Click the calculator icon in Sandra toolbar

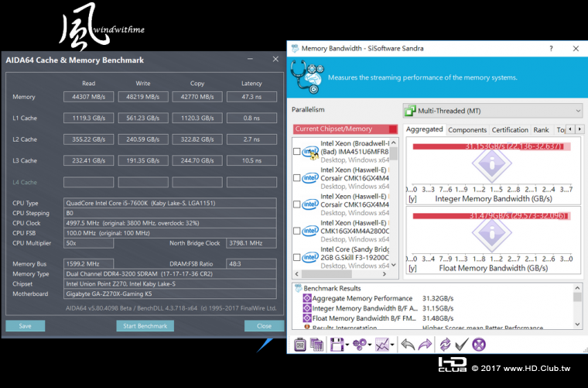301,345
